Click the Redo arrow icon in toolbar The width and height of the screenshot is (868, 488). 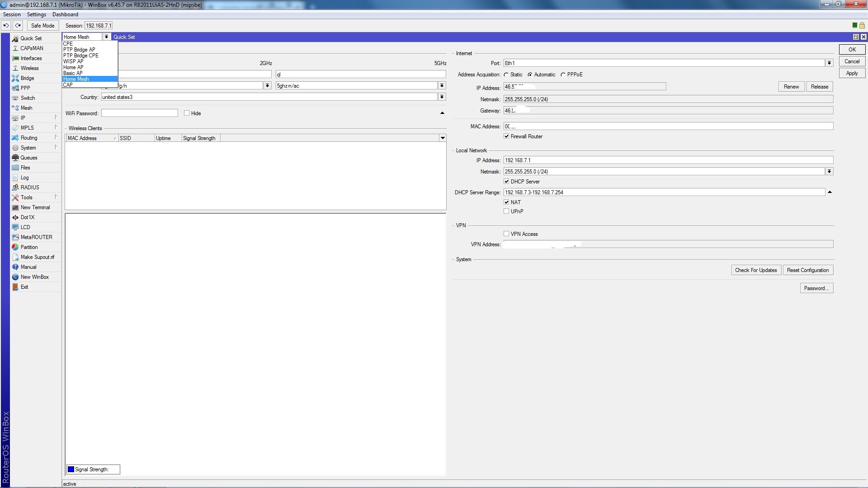click(18, 25)
